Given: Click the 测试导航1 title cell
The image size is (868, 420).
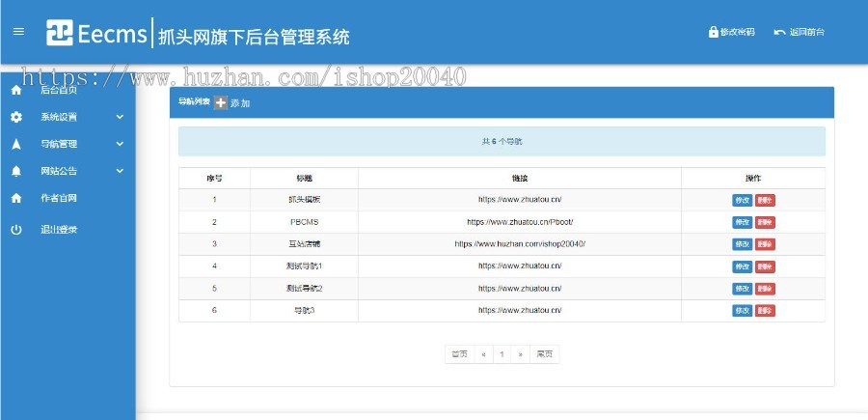Looking at the screenshot, I should (304, 266).
